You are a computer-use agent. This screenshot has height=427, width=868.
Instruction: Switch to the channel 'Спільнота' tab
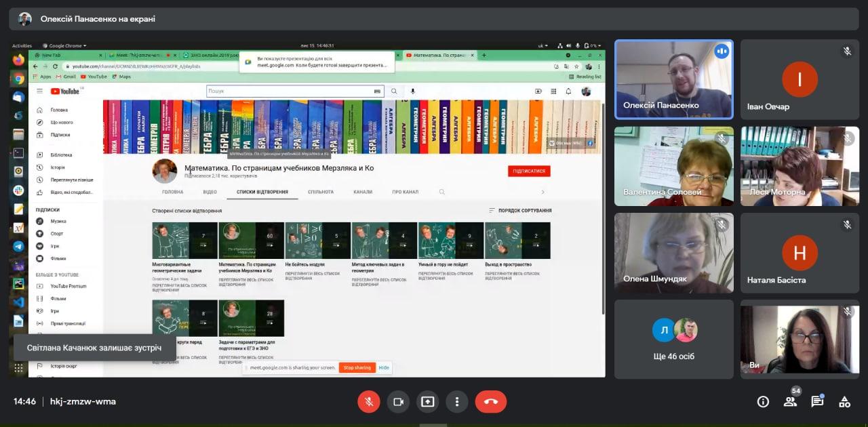[x=321, y=192]
